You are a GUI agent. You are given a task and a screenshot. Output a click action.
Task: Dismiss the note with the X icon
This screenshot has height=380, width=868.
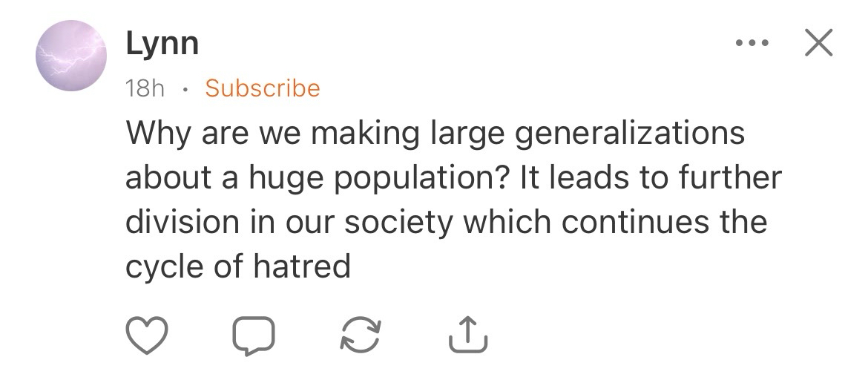coord(818,43)
